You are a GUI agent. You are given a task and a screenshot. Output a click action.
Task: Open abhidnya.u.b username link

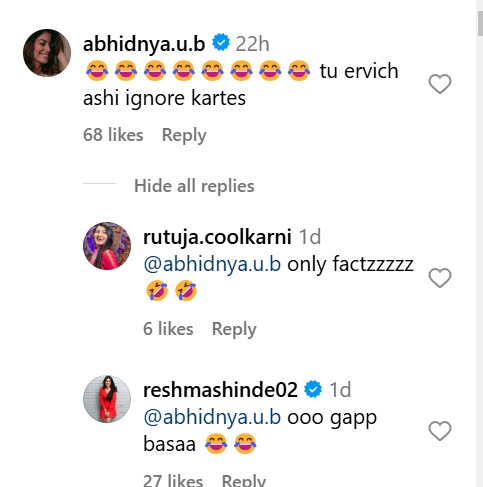(x=144, y=44)
